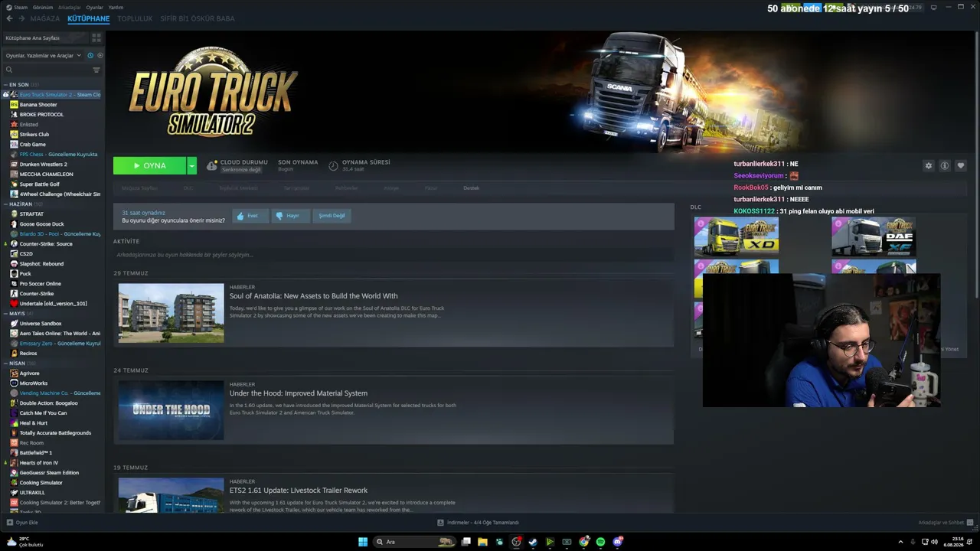Viewport: 980px width, 551px height.
Task: Search using the Windows taskbar Ara box
Action: [413, 542]
